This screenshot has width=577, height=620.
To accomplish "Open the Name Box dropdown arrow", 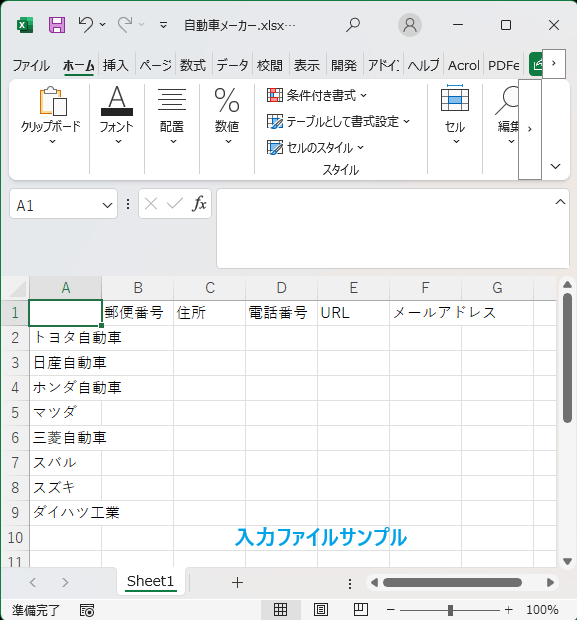I will click(x=107, y=205).
